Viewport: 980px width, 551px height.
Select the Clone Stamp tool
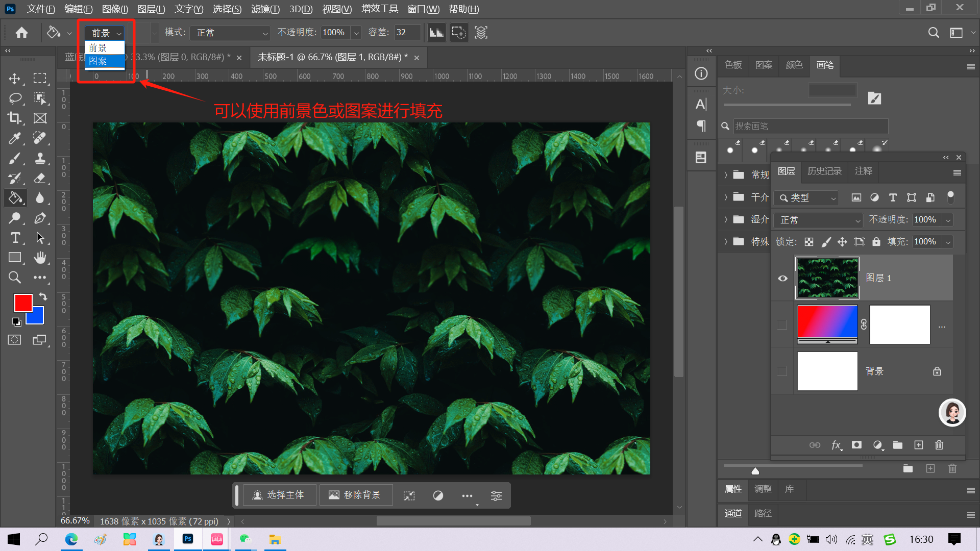tap(40, 158)
